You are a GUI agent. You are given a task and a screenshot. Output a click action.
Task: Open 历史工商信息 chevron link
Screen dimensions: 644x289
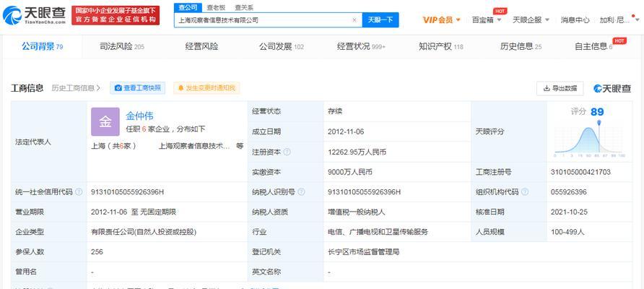coord(76,88)
